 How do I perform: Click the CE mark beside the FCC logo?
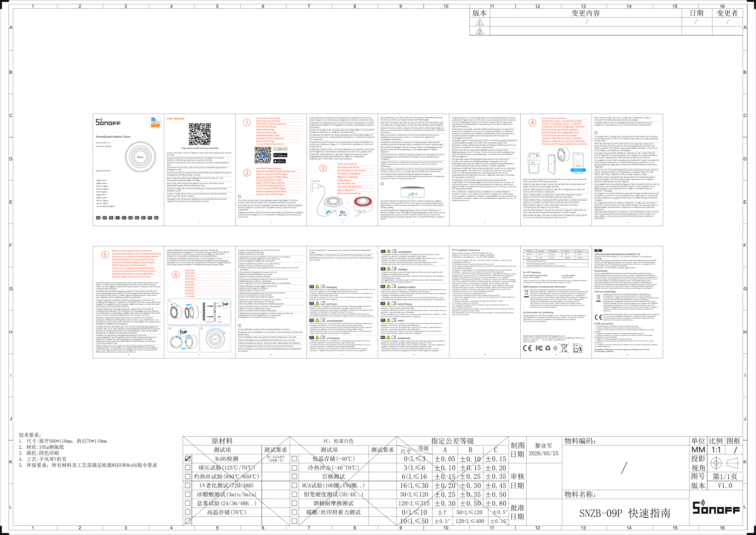tap(527, 348)
